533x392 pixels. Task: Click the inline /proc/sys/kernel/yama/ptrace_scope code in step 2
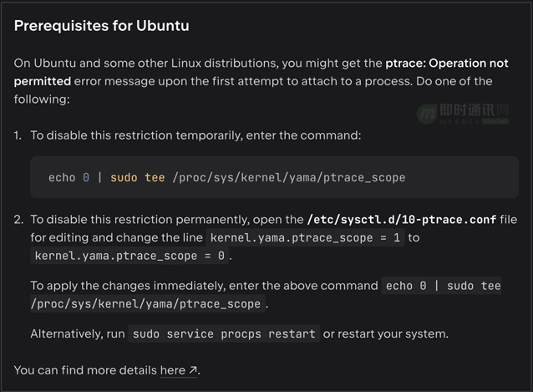pos(148,303)
